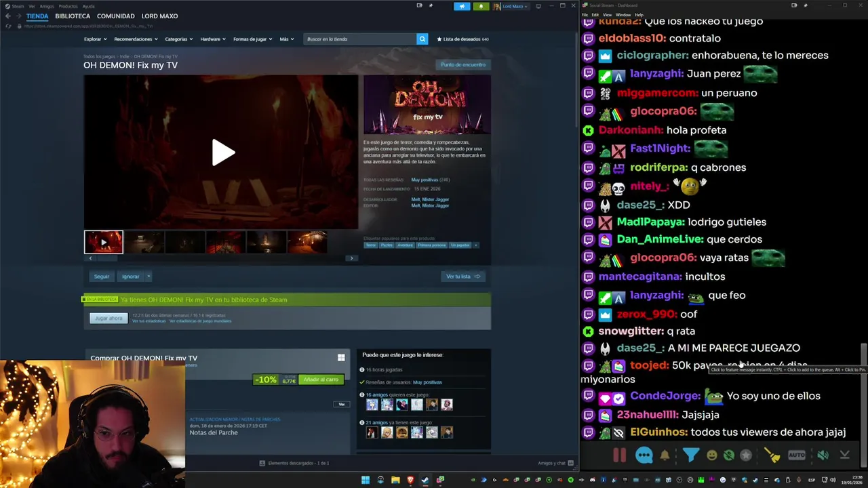Open the Windows Start menu
868x488 pixels.
366,480
